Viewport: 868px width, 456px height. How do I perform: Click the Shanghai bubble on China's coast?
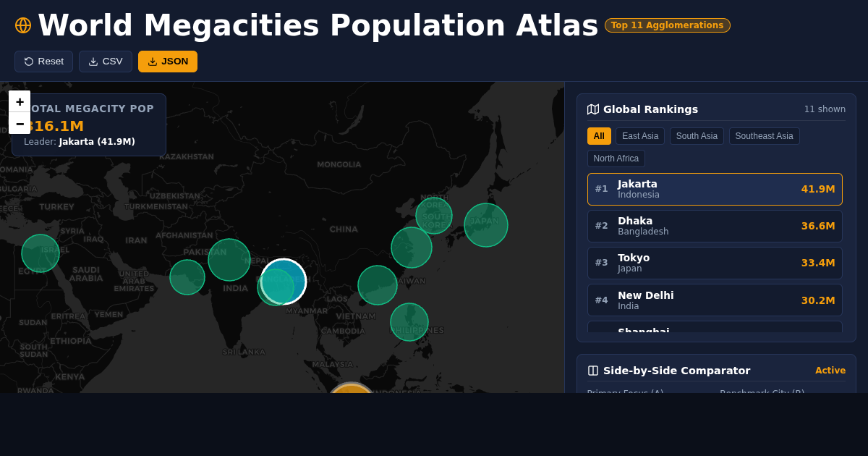[412, 248]
